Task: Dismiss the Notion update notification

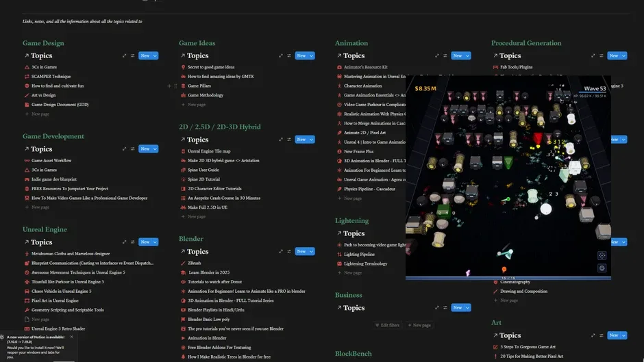Action: coord(71,337)
